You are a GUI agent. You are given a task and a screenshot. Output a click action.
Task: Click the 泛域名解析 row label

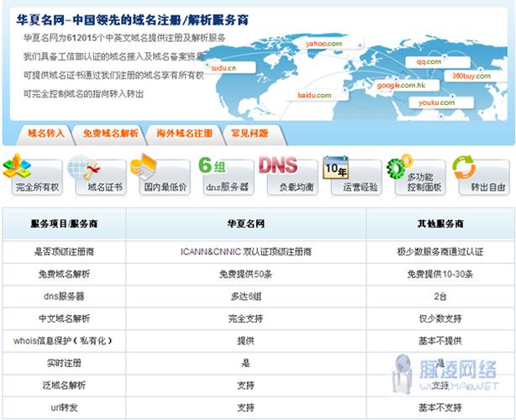click(64, 385)
